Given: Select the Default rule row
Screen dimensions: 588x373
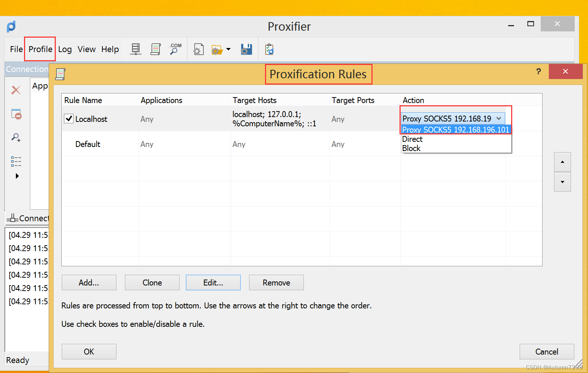Looking at the screenshot, I should [302, 144].
